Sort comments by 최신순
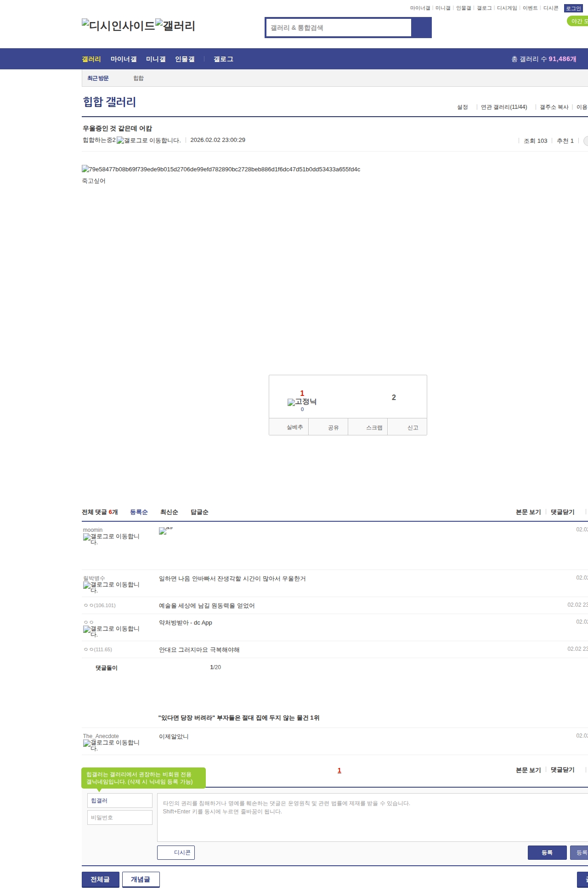Viewport: 588px width, 891px height. pos(169,512)
